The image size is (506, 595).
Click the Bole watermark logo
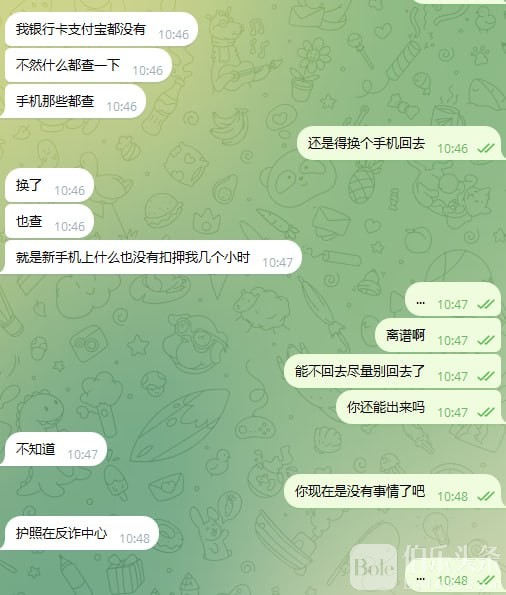[x=374, y=567]
